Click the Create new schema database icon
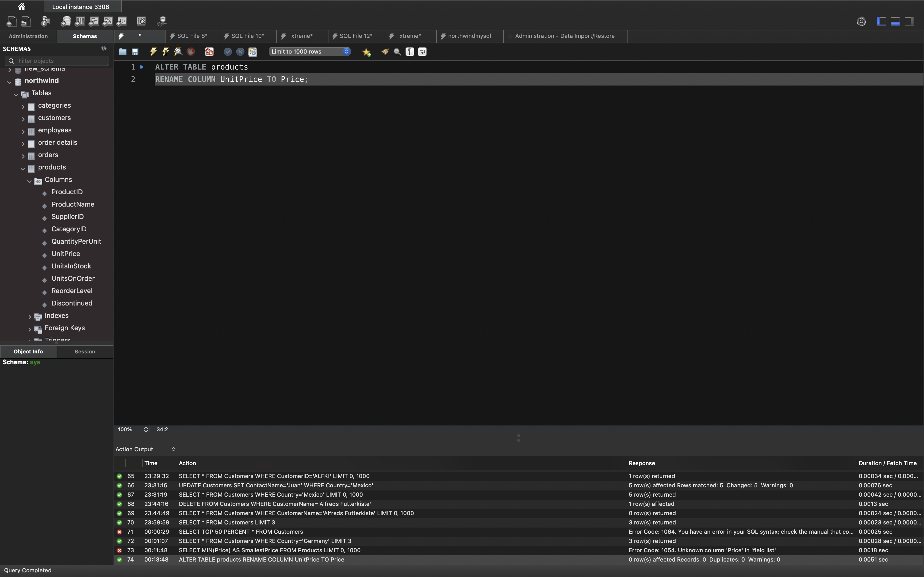Image resolution: width=924 pixels, height=577 pixels. click(66, 21)
